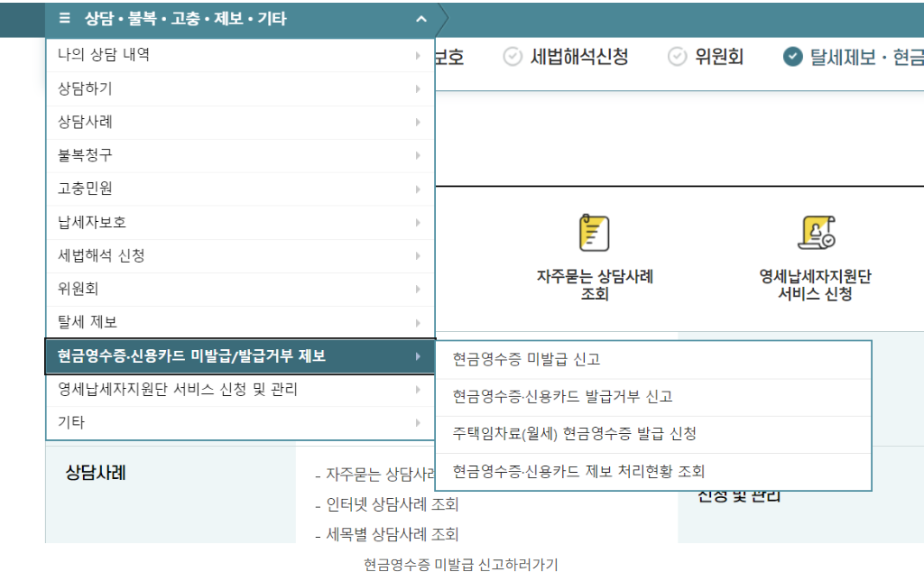Click the 인터넷 상담사례 조회 link

tap(393, 504)
